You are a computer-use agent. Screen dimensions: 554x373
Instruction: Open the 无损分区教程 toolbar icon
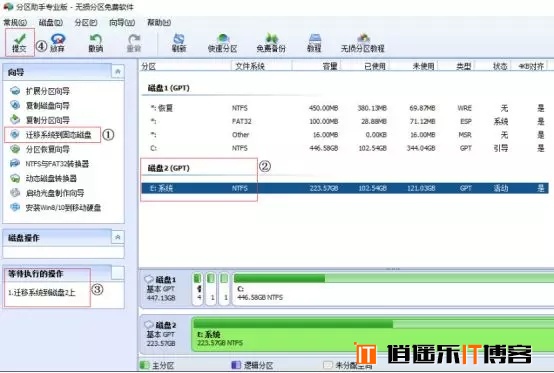363,43
